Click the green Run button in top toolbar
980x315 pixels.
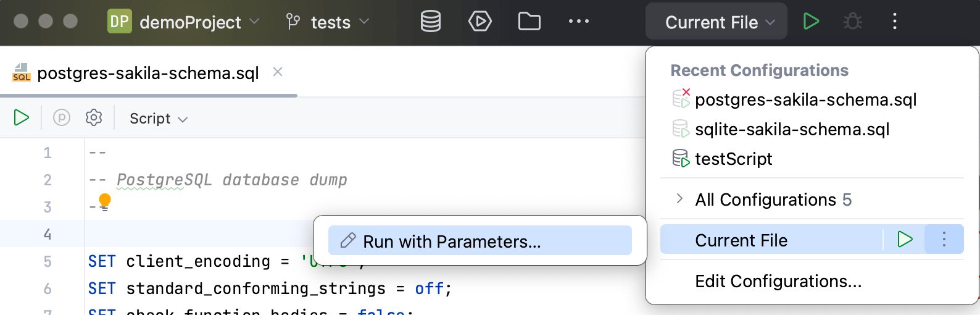811,22
